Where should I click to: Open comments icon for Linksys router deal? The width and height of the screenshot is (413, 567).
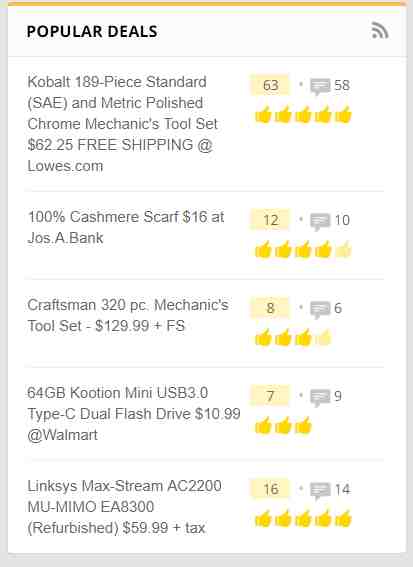click(x=320, y=490)
